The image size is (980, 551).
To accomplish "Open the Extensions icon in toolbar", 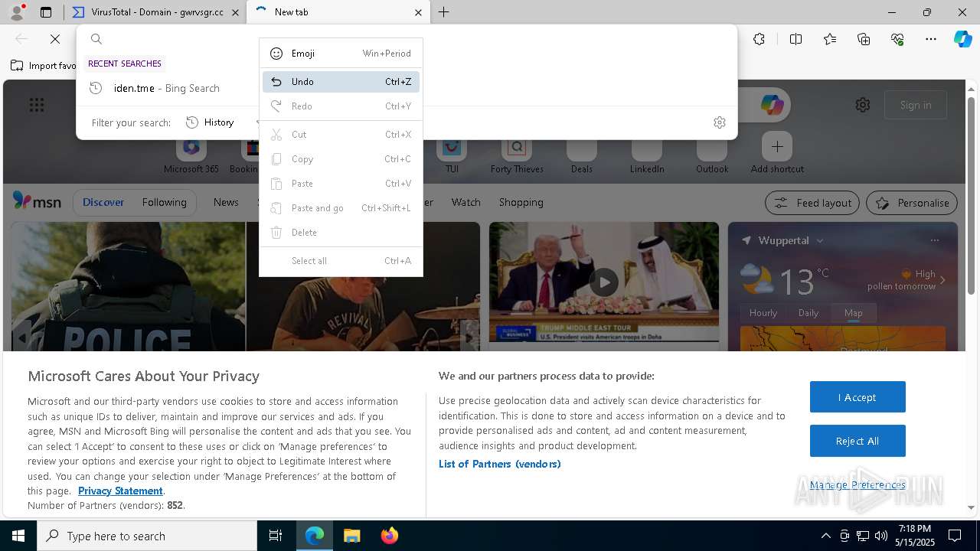I will click(x=759, y=39).
